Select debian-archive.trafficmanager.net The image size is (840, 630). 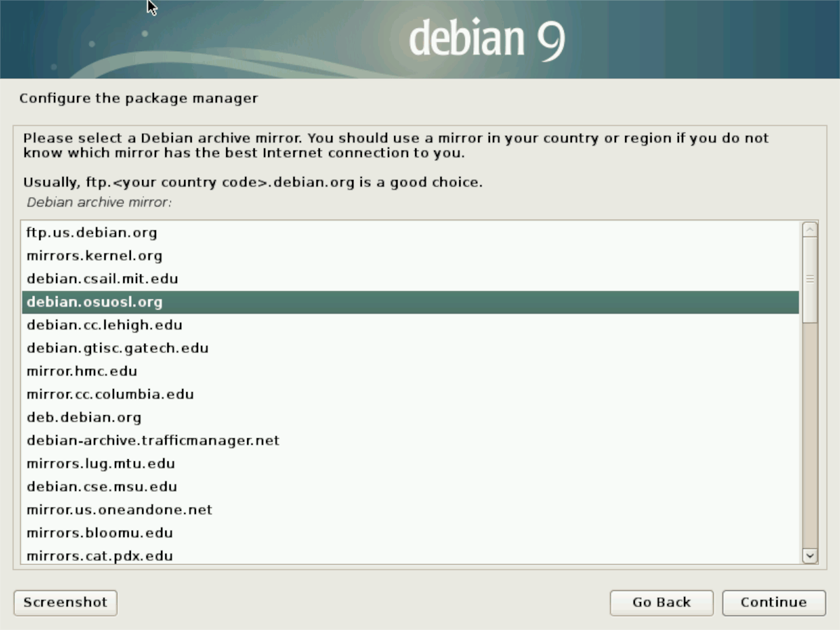(153, 440)
